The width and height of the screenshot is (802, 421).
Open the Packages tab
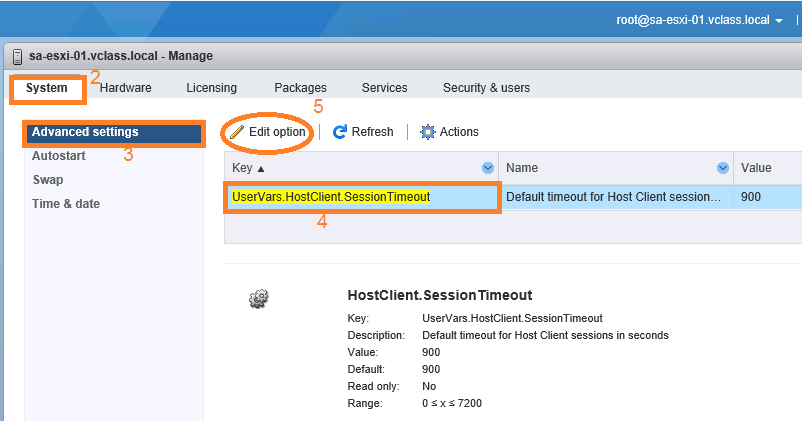[300, 88]
